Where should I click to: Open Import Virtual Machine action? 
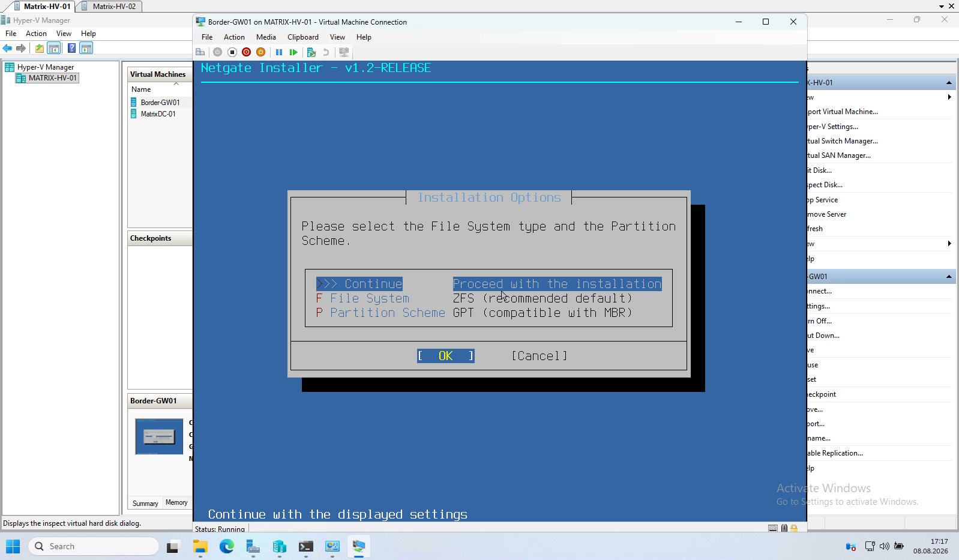coord(843,112)
